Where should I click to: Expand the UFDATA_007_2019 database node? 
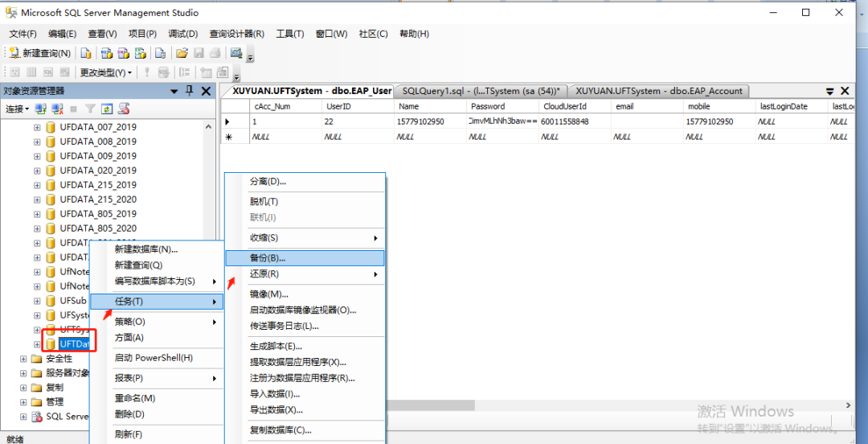click(x=37, y=127)
